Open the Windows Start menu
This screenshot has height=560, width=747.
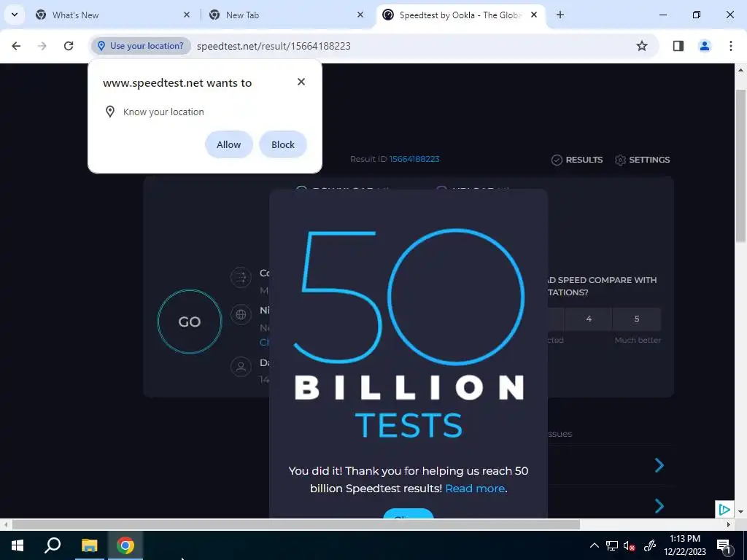[x=18, y=545]
